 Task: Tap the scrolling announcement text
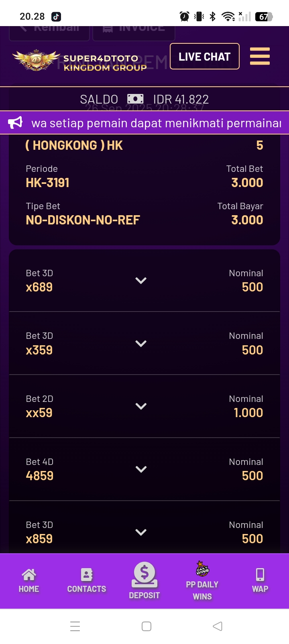coord(157,123)
